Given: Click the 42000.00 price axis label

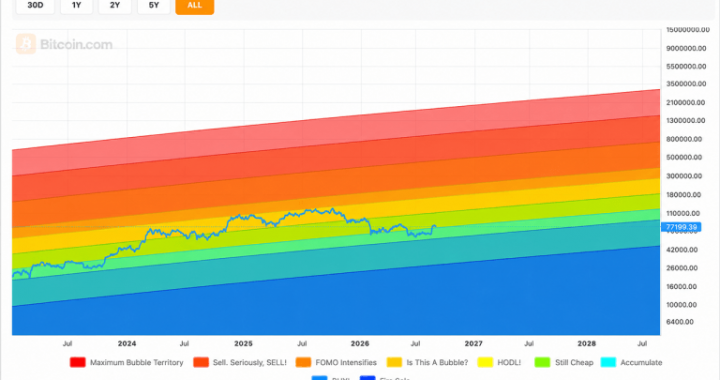Looking at the screenshot, I should tap(682, 250).
